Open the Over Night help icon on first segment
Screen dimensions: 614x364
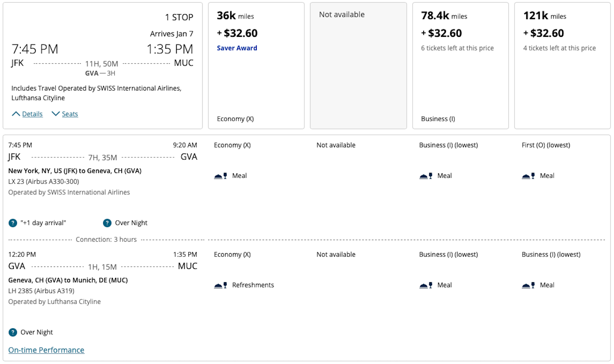[x=107, y=223]
